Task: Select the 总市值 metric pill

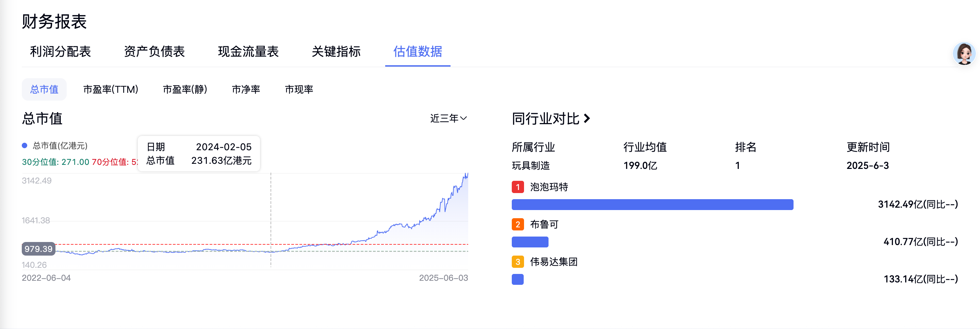Action: pyautogui.click(x=44, y=89)
